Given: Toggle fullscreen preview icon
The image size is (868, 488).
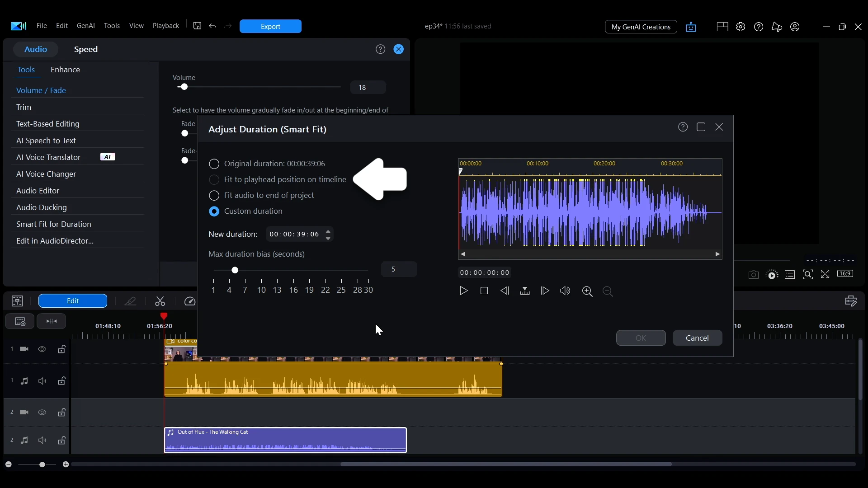Looking at the screenshot, I should tap(826, 274).
